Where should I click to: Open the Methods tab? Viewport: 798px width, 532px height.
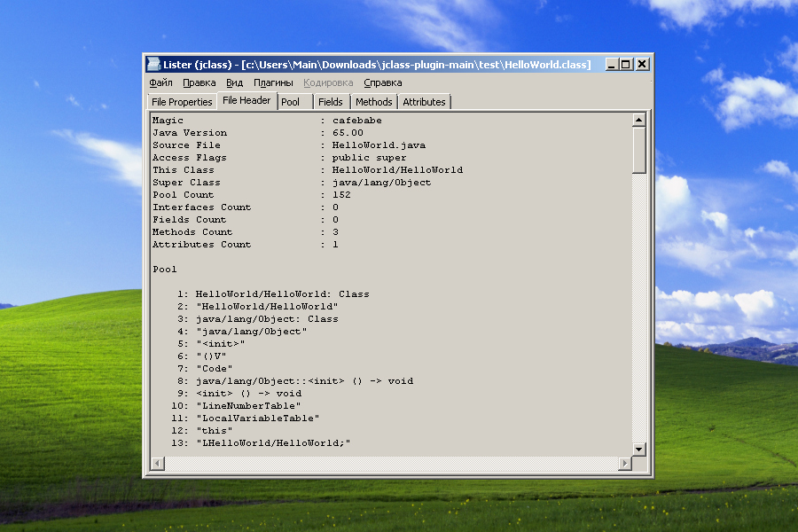(x=373, y=102)
